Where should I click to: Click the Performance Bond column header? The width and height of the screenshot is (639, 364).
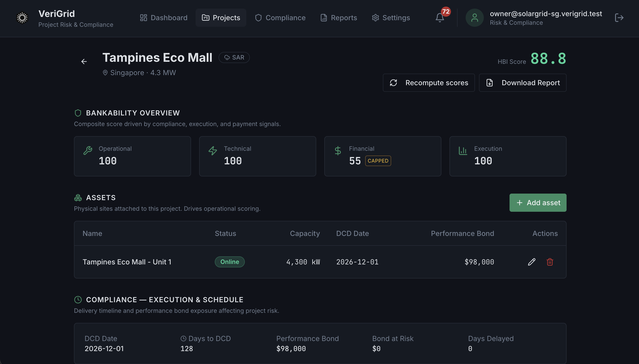[462, 234]
